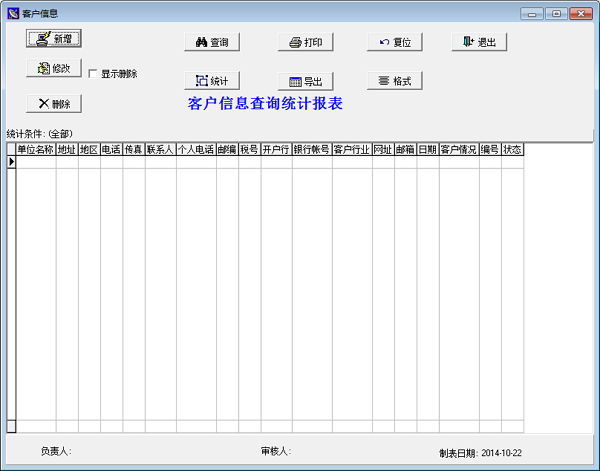
Task: Open the 格式 (Format) button
Action: click(395, 81)
